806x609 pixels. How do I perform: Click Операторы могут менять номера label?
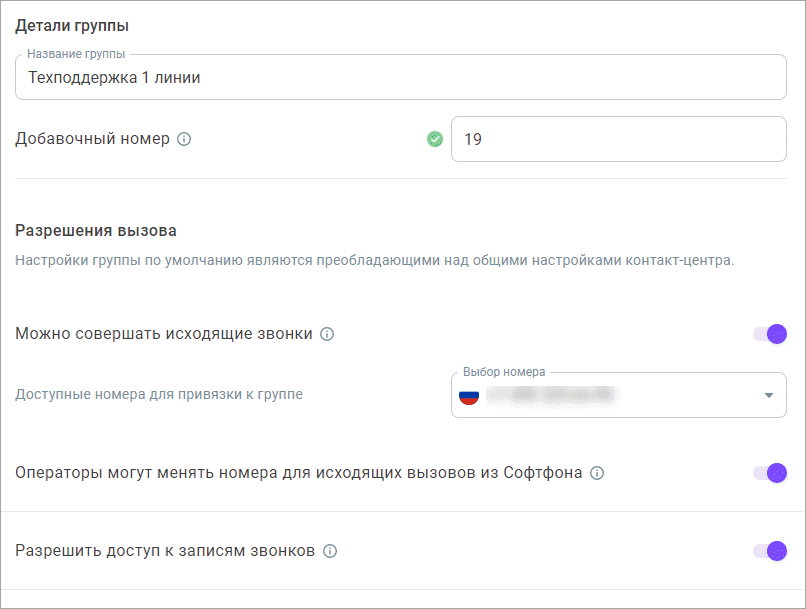[x=299, y=473]
